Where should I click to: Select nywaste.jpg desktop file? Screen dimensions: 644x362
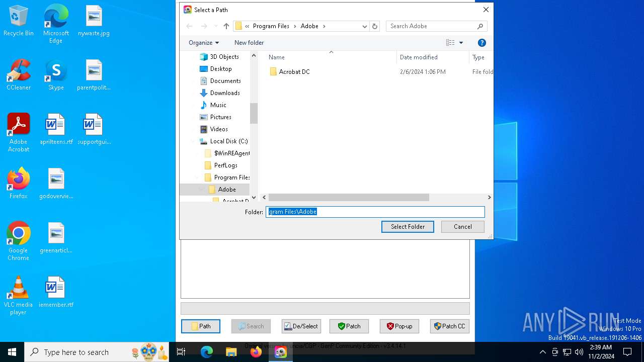(x=94, y=21)
